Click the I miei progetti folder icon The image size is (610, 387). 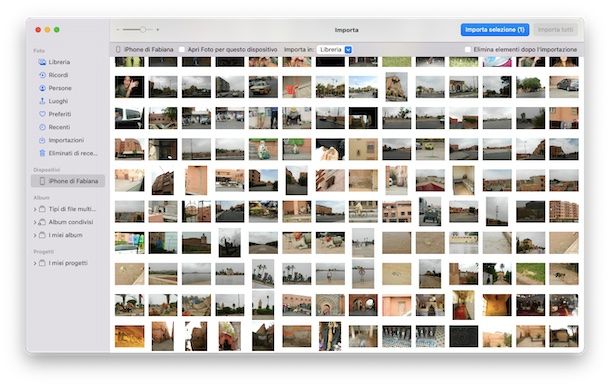(42, 263)
